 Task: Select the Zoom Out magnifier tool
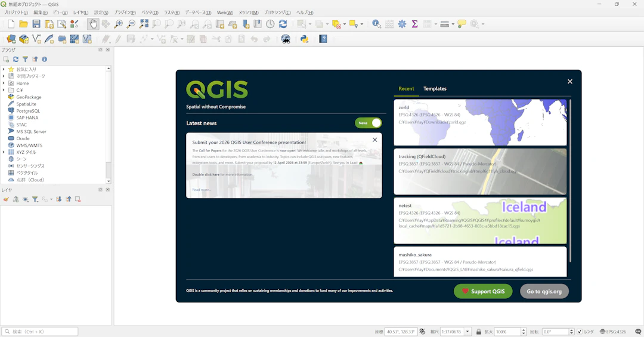(131, 24)
